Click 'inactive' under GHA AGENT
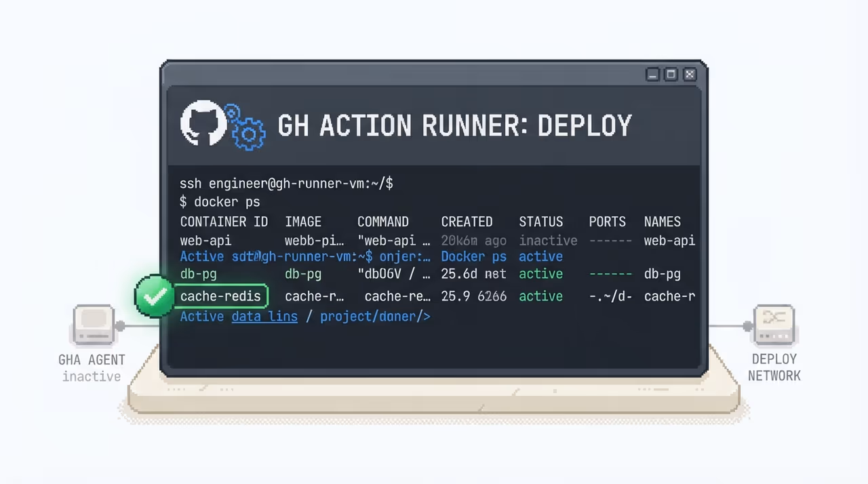The image size is (868, 484). (x=92, y=376)
